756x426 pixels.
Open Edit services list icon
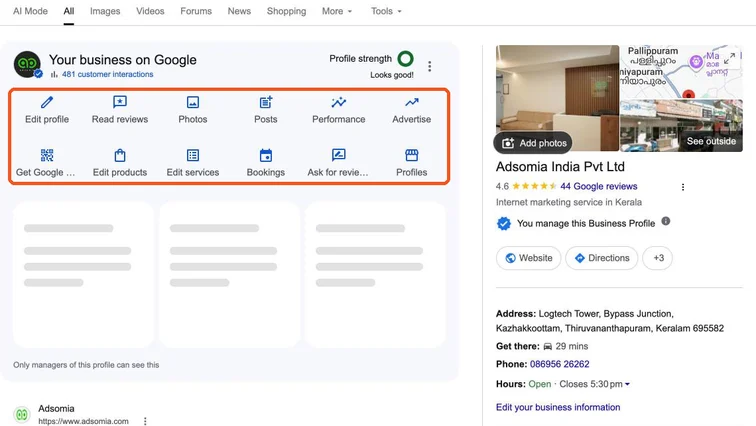193,155
